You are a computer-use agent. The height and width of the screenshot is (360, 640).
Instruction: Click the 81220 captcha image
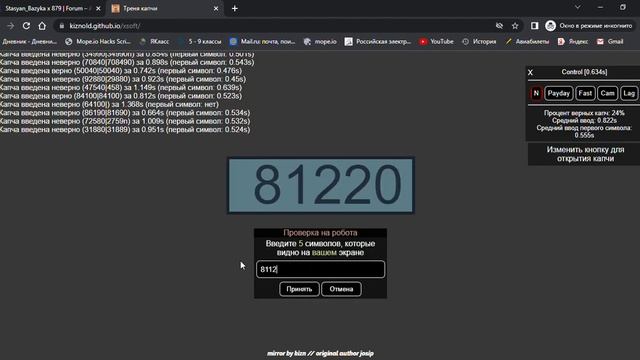pyautogui.click(x=321, y=185)
